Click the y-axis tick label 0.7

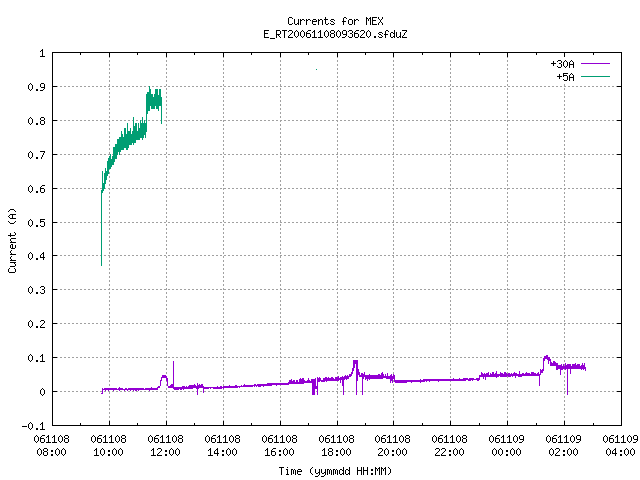click(36, 155)
